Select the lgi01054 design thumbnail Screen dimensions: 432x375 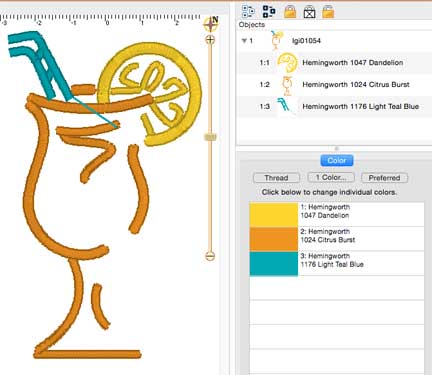coord(276,41)
